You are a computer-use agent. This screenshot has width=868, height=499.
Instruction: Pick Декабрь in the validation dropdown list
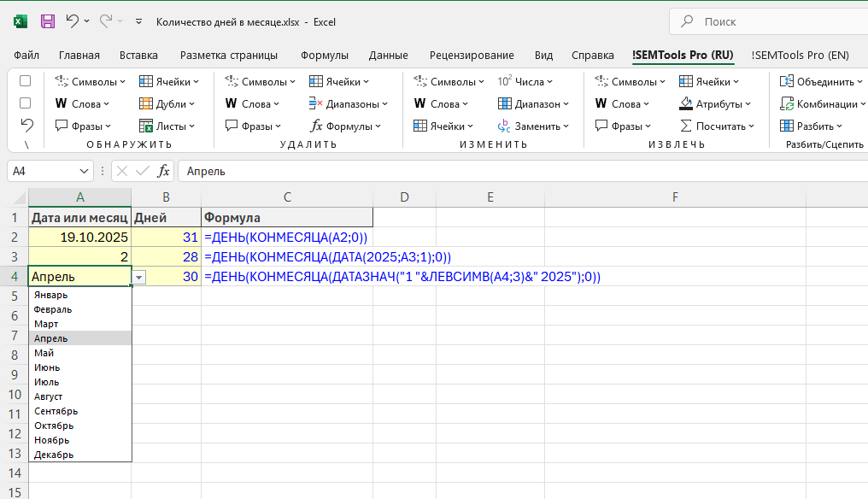pyautogui.click(x=54, y=455)
